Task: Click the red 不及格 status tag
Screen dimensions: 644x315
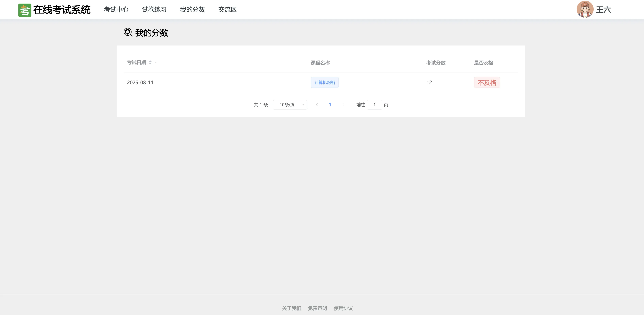Action: 487,83
